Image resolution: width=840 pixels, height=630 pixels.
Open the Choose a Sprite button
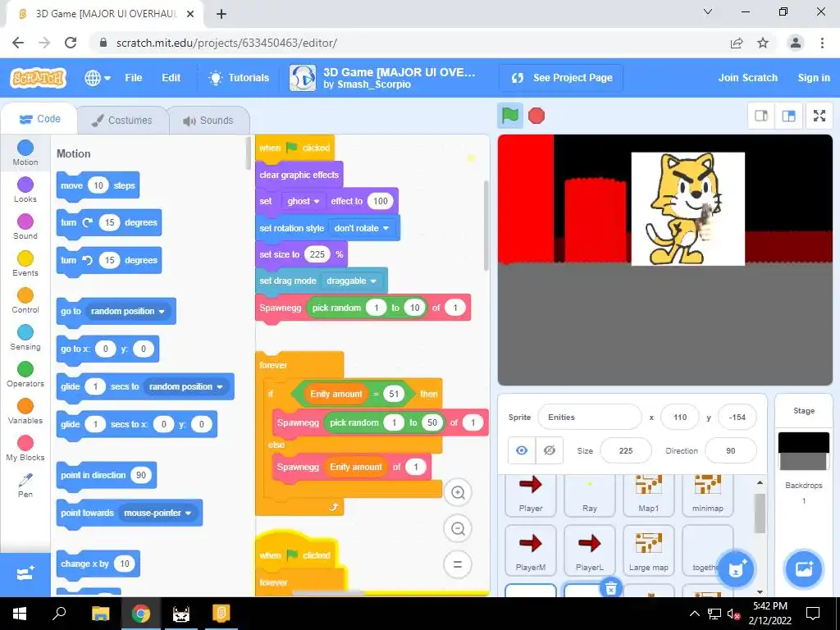pos(736,569)
